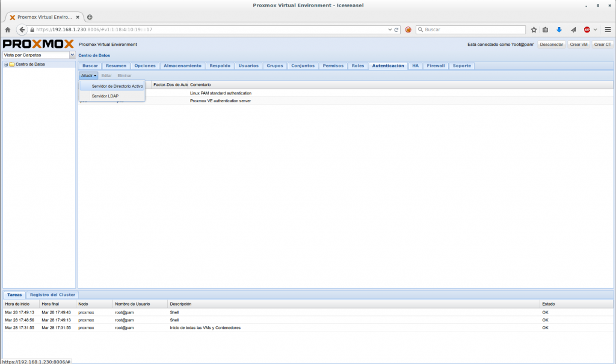Focus the Buscar search field
Viewport: 616px width, 364px height.
pos(473,29)
